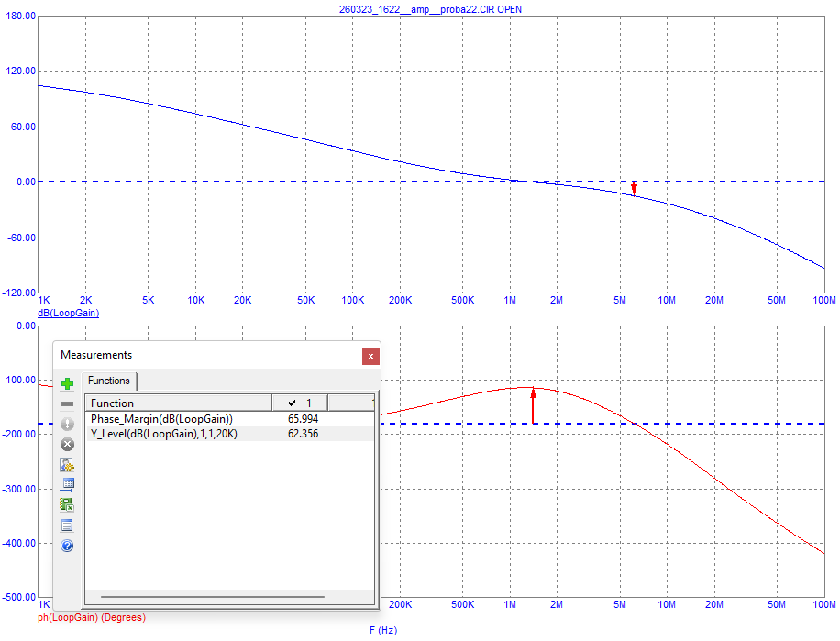Click the horizontal scrollbar in Measurements list
840x641 pixels.
pyautogui.click(x=212, y=597)
